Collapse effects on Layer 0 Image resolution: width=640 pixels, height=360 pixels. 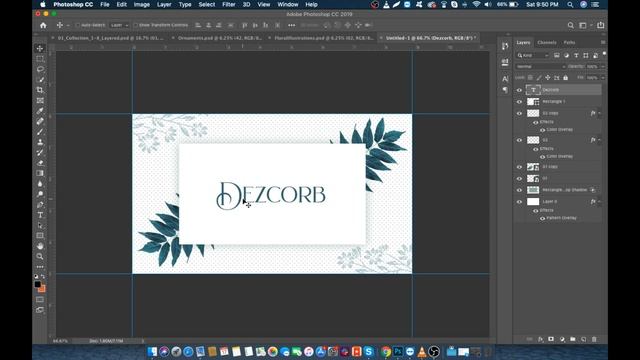point(600,202)
